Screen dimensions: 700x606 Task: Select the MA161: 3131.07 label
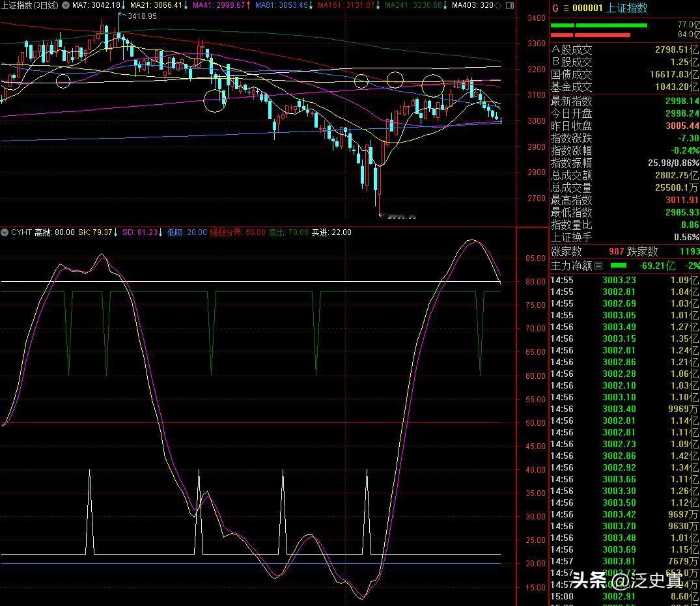tap(346, 5)
